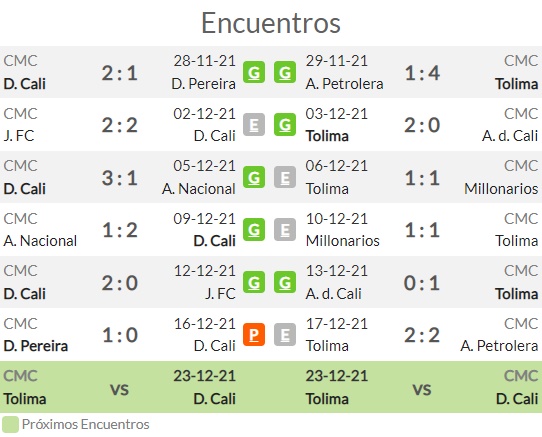Open the 2:2 Tolima vs A. Petrolera score
The width and height of the screenshot is (542, 437).
[422, 335]
